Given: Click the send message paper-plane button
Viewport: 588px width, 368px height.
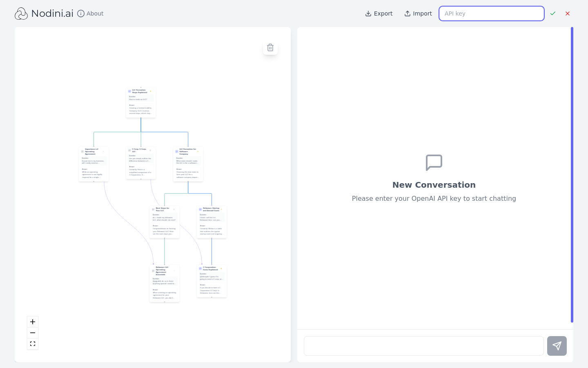Looking at the screenshot, I should [557, 346].
